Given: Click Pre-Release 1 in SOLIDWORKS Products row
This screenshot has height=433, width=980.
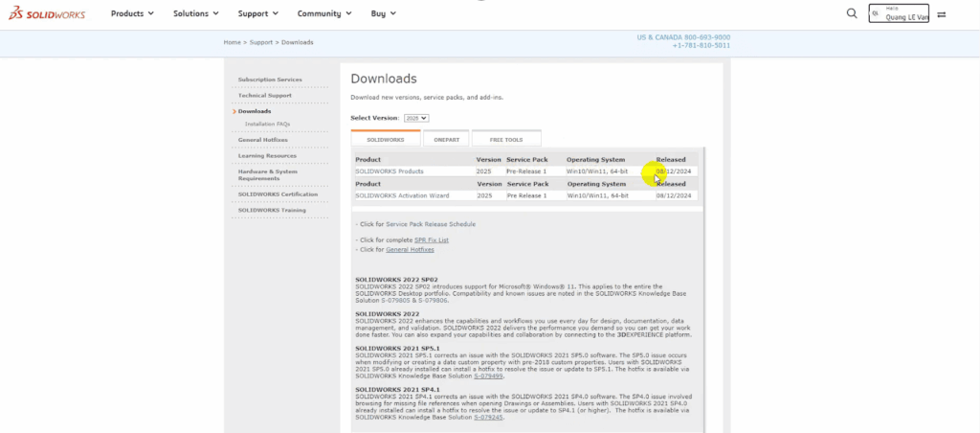Looking at the screenshot, I should pyautogui.click(x=526, y=171).
